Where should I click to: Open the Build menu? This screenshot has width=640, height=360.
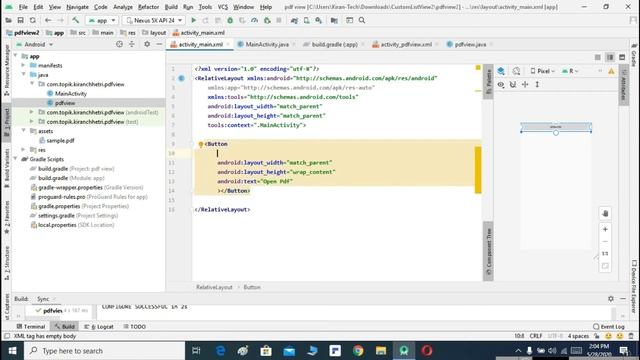click(x=171, y=7)
